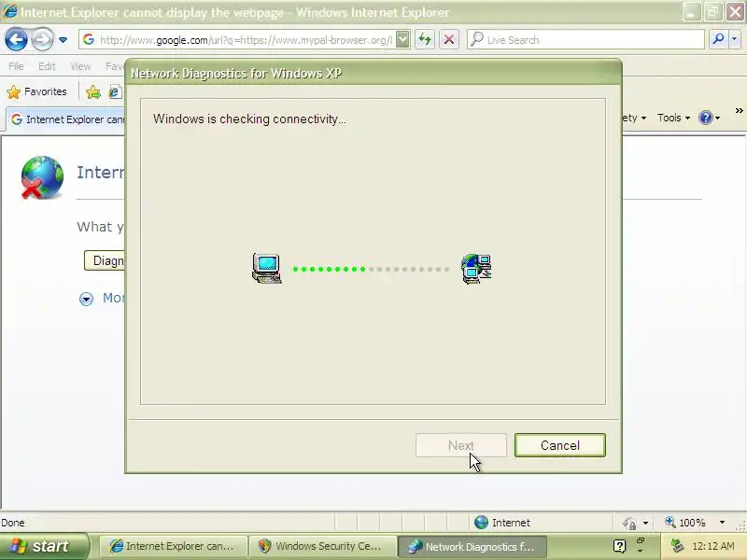Open the View menu

click(80, 66)
